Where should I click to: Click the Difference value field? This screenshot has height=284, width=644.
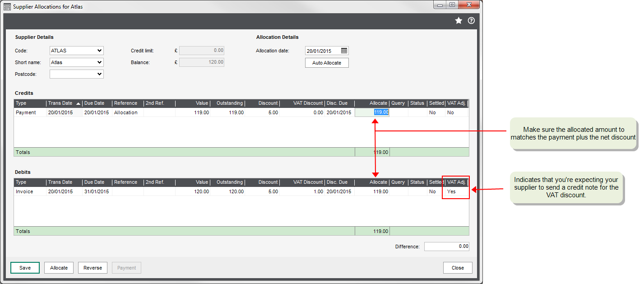click(446, 247)
